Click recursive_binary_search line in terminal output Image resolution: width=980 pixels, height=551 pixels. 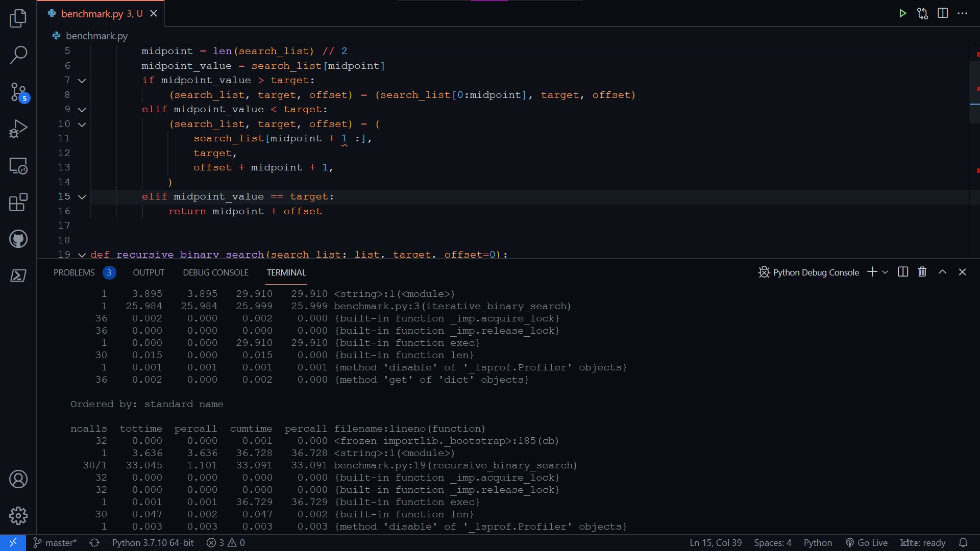point(455,465)
